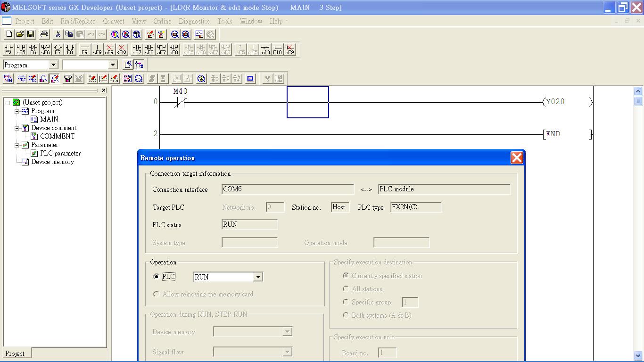Open a project with the folder icon
644x362 pixels.
click(20, 34)
